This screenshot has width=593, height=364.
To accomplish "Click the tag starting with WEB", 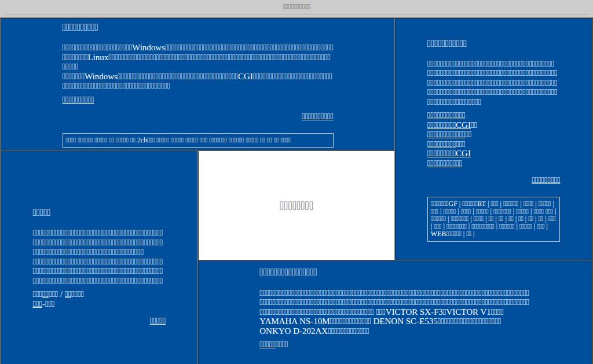I will point(446,234).
